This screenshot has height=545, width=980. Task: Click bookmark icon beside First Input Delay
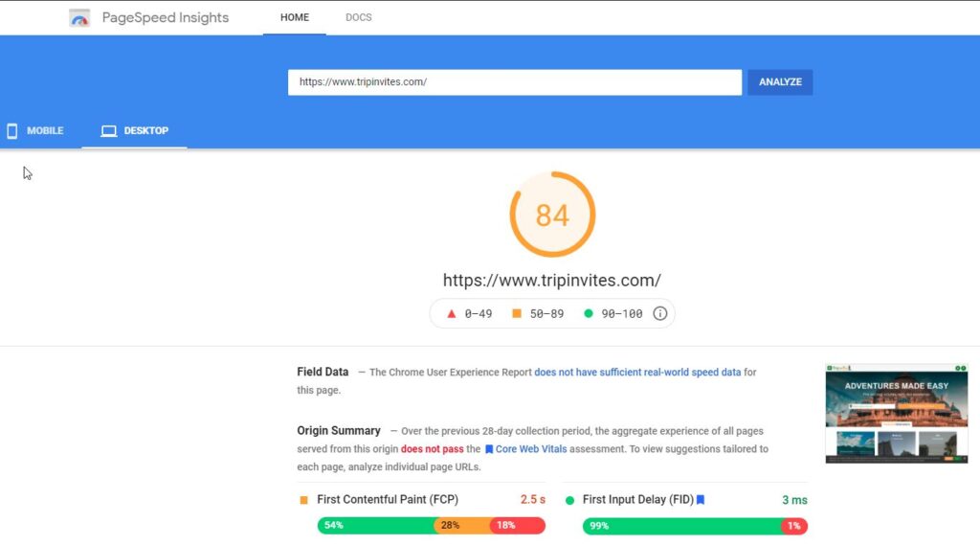point(701,499)
